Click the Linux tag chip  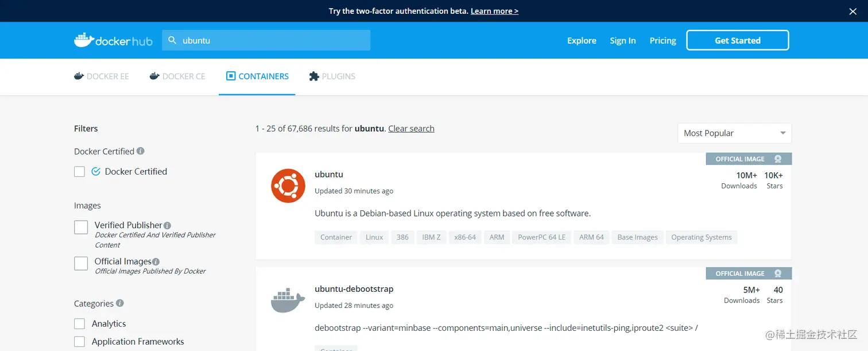click(374, 237)
